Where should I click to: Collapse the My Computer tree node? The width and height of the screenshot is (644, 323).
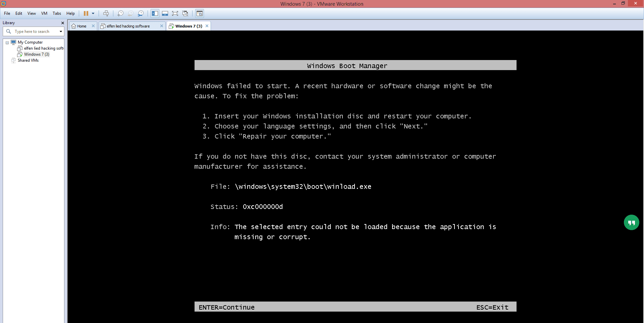click(x=7, y=43)
